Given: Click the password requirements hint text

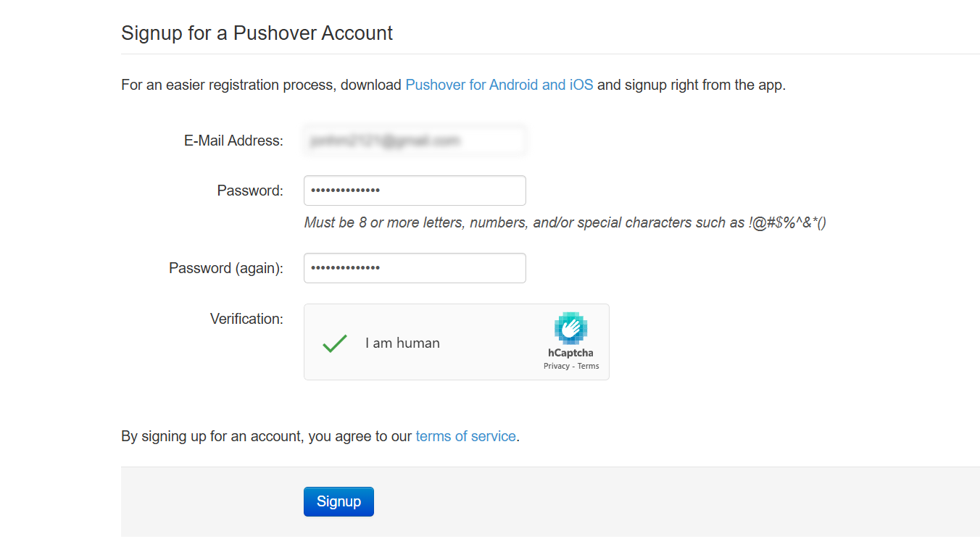Looking at the screenshot, I should [x=565, y=222].
